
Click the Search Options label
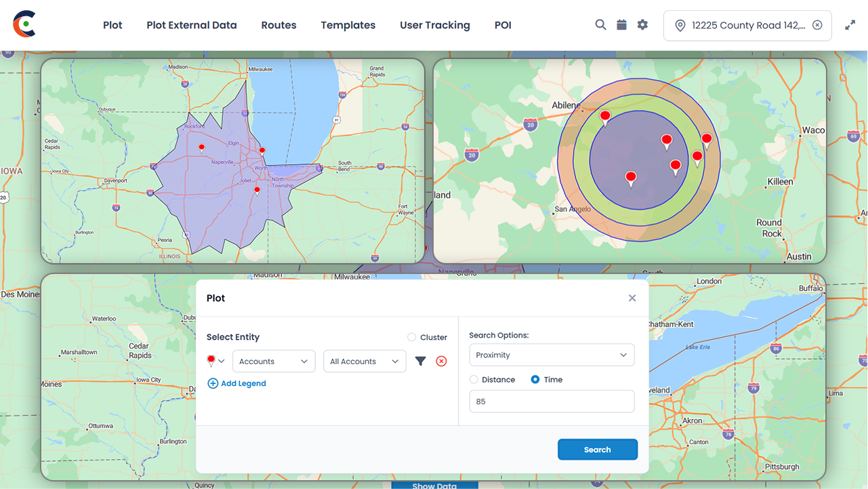(499, 335)
